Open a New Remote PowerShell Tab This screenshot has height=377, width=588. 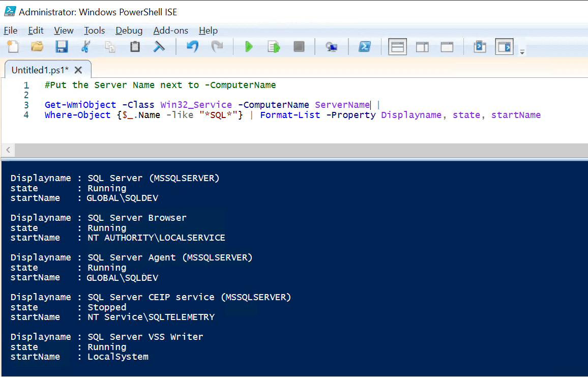coord(332,46)
